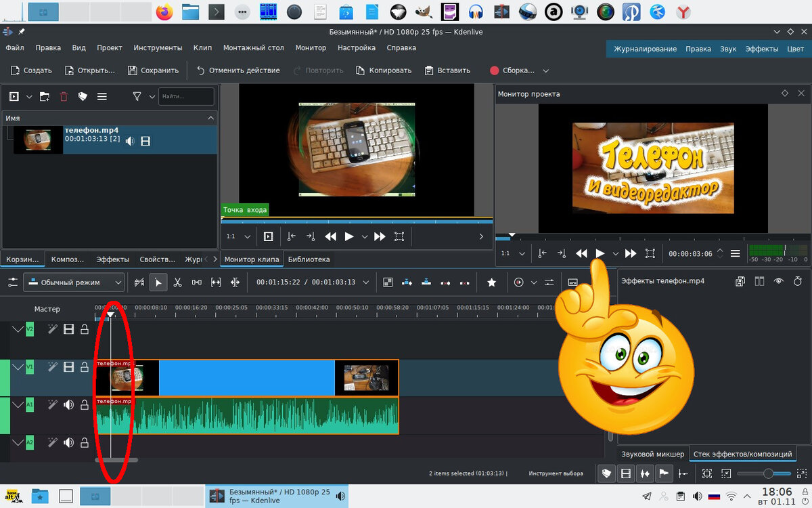This screenshot has height=508, width=812.
Task: Open the project monitor hamburger menu
Action: (736, 253)
